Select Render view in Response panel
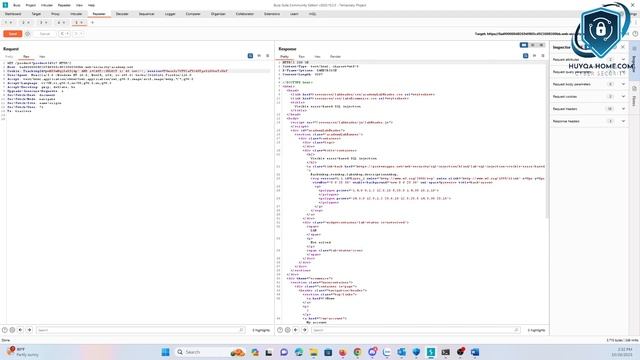The width and height of the screenshot is (640, 360). pos(335,56)
